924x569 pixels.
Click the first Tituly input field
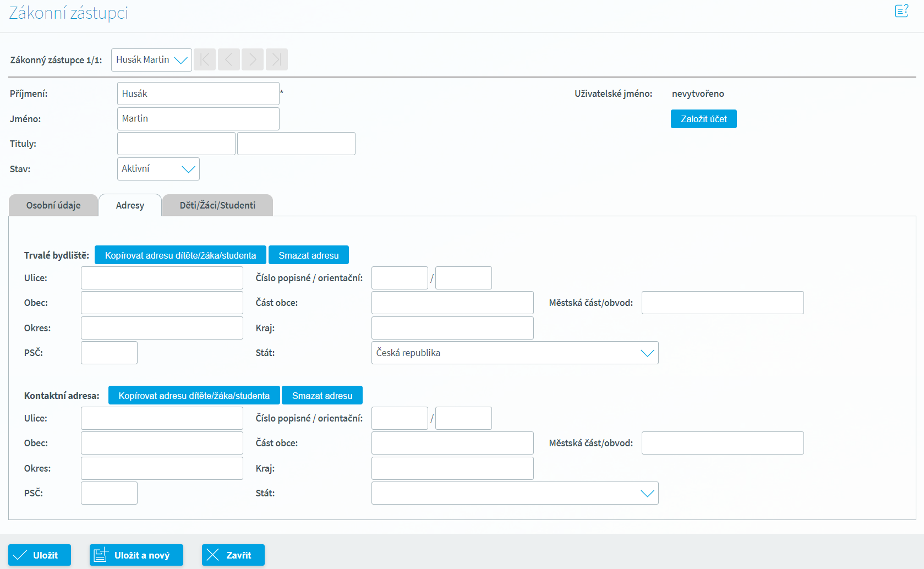(x=176, y=144)
